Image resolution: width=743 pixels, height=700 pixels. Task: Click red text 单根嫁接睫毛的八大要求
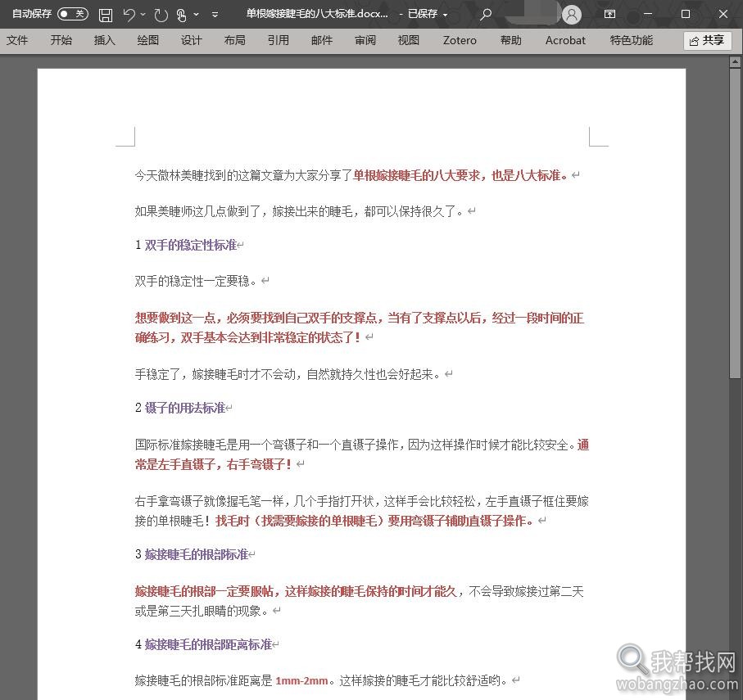coord(416,175)
